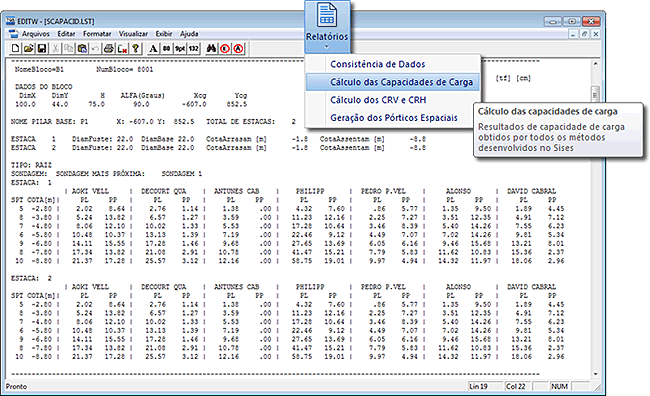Viewport: 650px width, 396px height.
Task: Click the 'ESTACA: 2' section heading
Action: (32, 278)
